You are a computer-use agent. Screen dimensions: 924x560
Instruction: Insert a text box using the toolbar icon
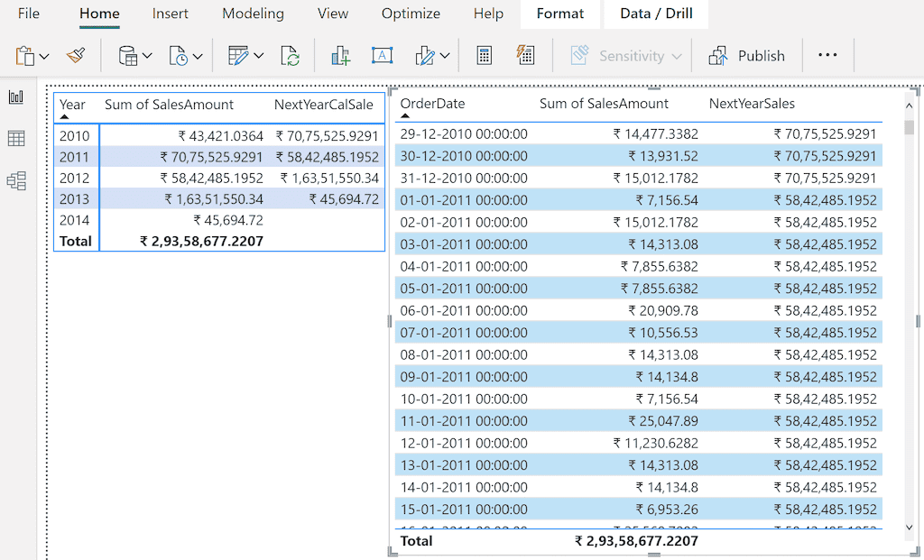[x=382, y=55]
